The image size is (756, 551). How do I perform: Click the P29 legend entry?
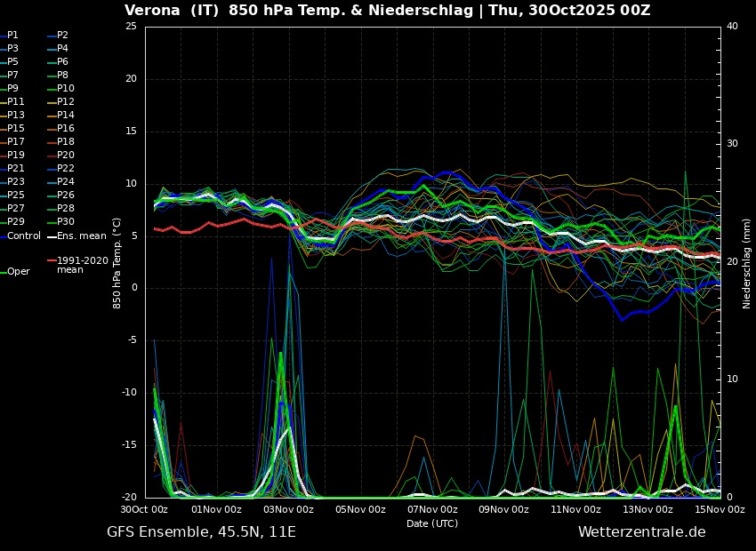pos(16,222)
